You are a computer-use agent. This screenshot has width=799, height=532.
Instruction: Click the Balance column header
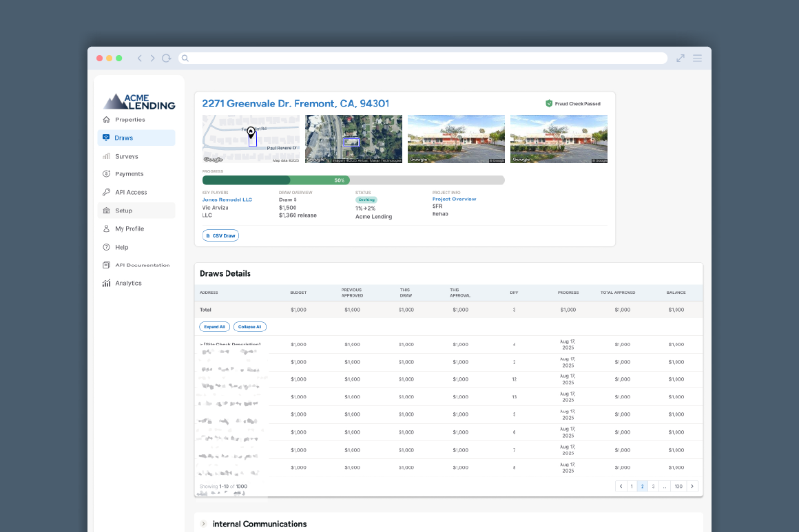(x=676, y=292)
